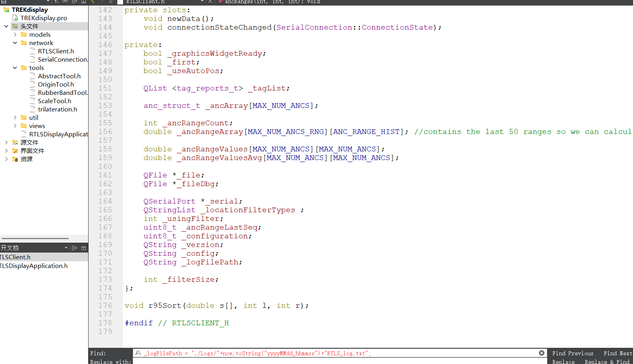Click the split icon in open documents panel

[x=74, y=248]
